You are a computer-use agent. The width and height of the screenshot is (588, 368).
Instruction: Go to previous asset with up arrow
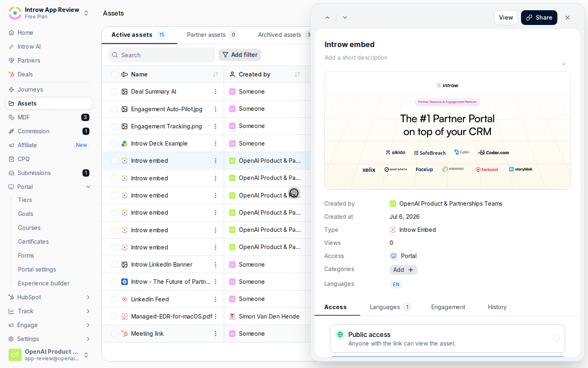[327, 18]
